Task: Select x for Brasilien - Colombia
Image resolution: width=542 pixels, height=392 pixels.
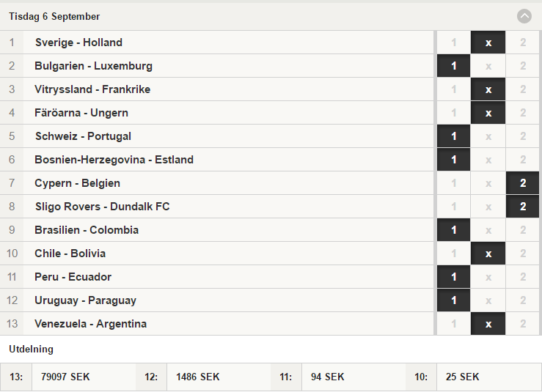Action: click(x=488, y=230)
